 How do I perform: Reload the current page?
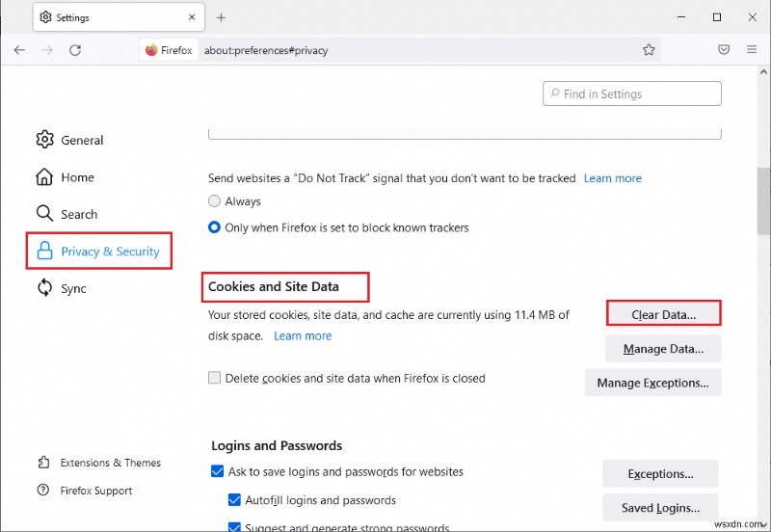[x=75, y=50]
